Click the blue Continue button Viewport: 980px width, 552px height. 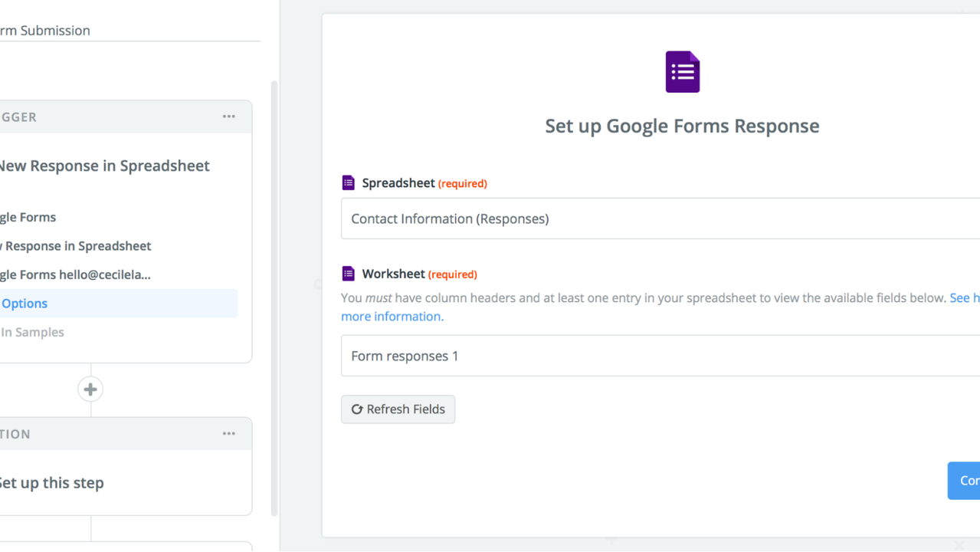(964, 481)
